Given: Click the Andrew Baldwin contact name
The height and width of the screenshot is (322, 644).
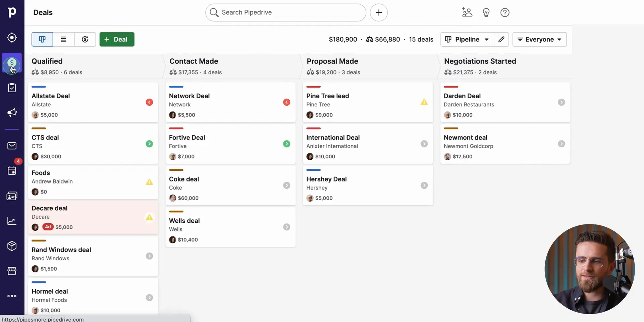Looking at the screenshot, I should click(x=52, y=181).
